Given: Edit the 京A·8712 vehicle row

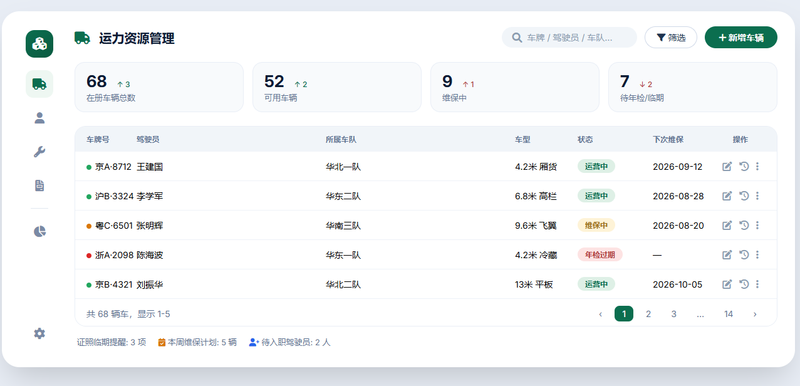Looking at the screenshot, I should 727,166.
